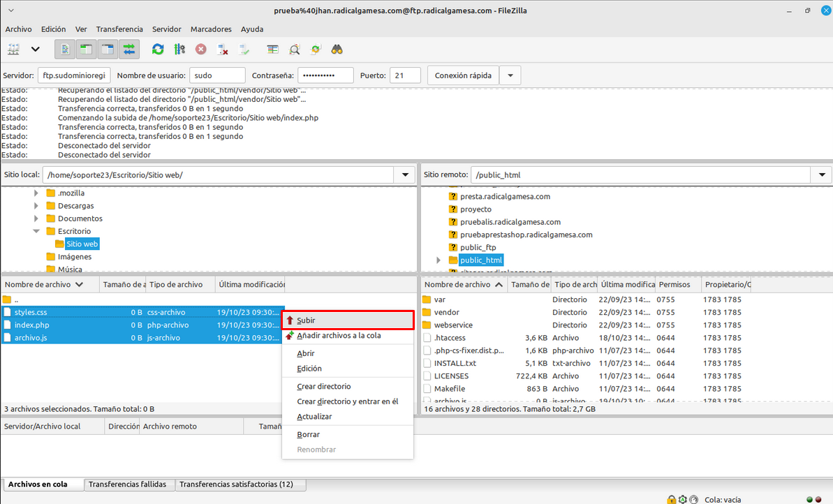Open remote file search binoculars icon
Screen dimensions: 833x504
tap(337, 50)
